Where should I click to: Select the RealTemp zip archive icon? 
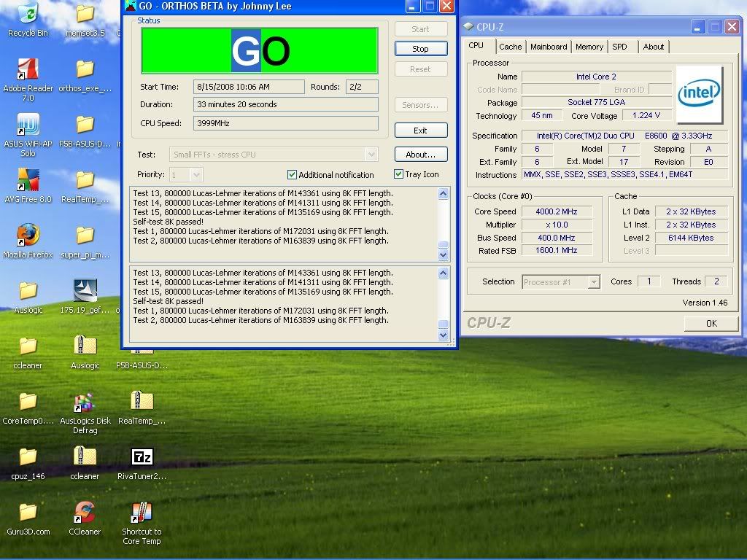[x=142, y=401]
